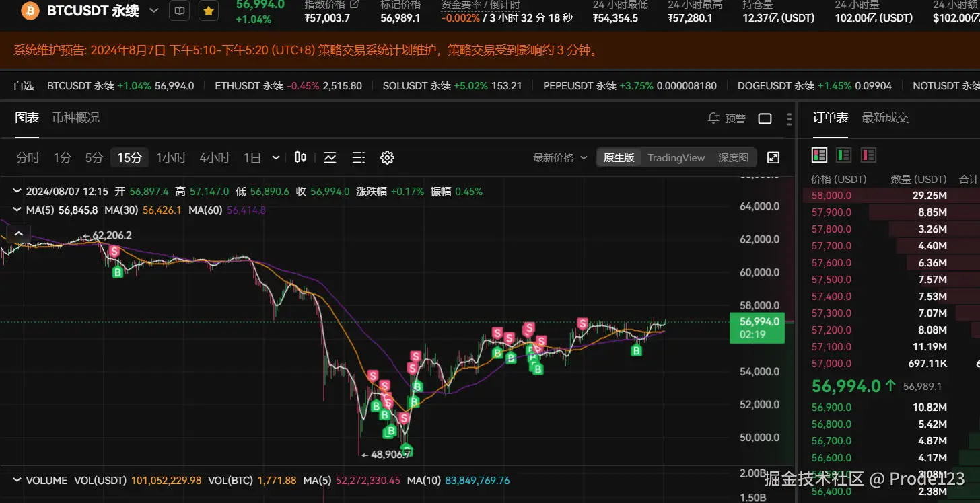The height and width of the screenshot is (503, 980).
Task: Click the 57,000.0 ask price row
Action: click(891, 364)
